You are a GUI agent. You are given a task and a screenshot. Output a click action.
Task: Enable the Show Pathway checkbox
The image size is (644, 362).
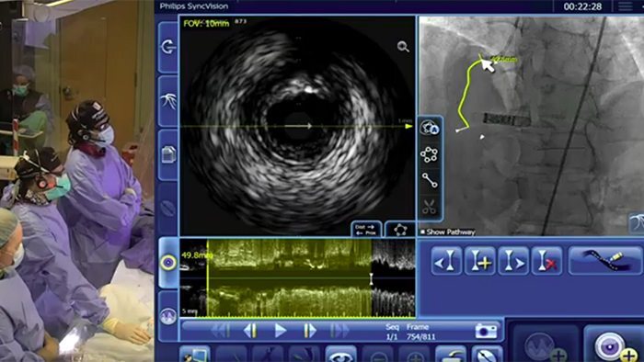coord(422,232)
